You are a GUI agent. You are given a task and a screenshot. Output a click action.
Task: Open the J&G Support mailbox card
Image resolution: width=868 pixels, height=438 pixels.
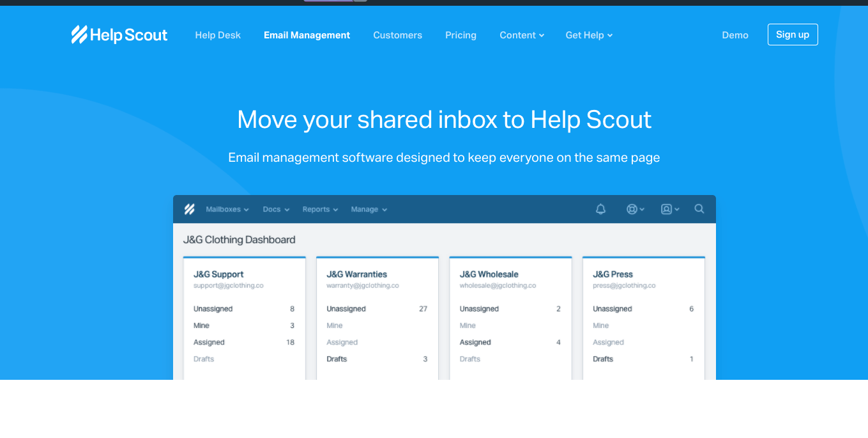pyautogui.click(x=245, y=318)
